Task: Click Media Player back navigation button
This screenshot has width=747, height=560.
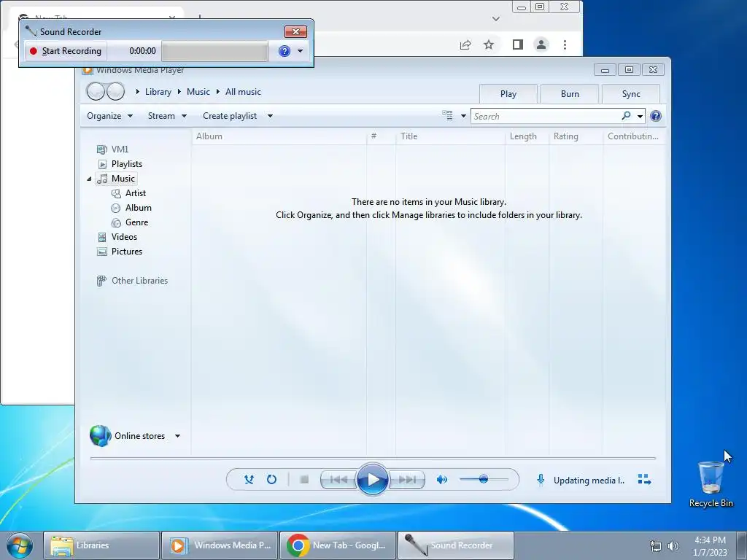Action: pos(96,91)
